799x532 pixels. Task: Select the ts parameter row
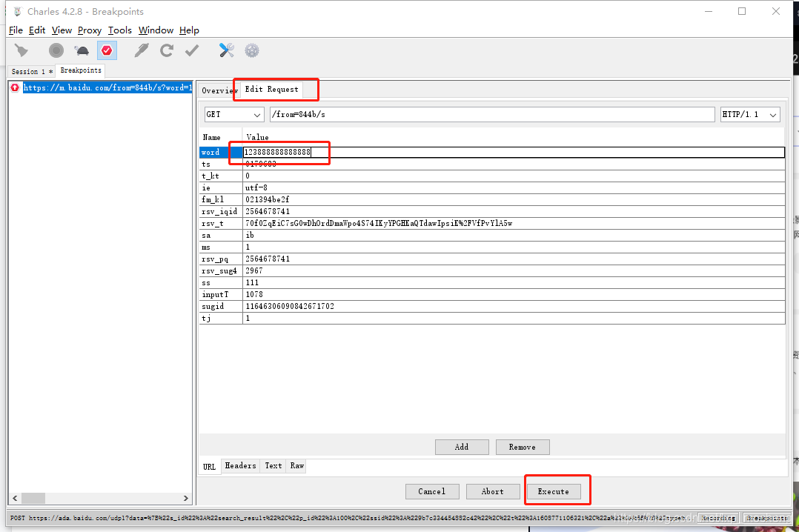(492, 164)
